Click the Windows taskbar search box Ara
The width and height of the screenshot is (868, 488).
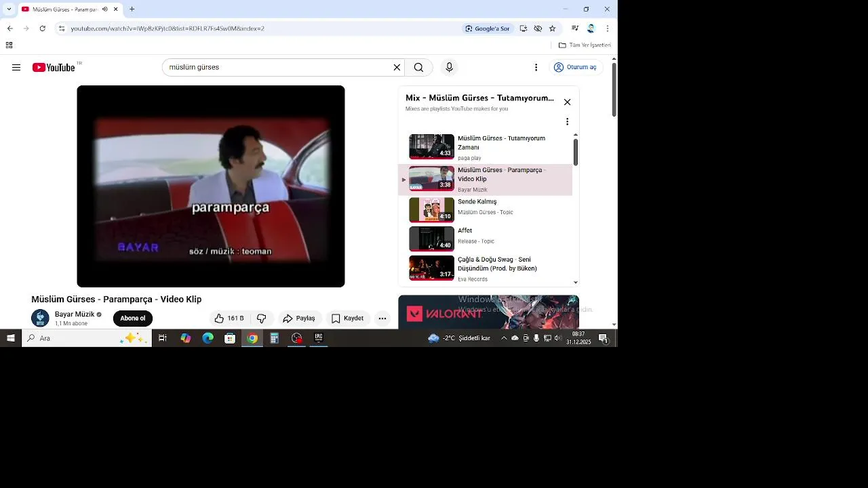pyautogui.click(x=87, y=338)
